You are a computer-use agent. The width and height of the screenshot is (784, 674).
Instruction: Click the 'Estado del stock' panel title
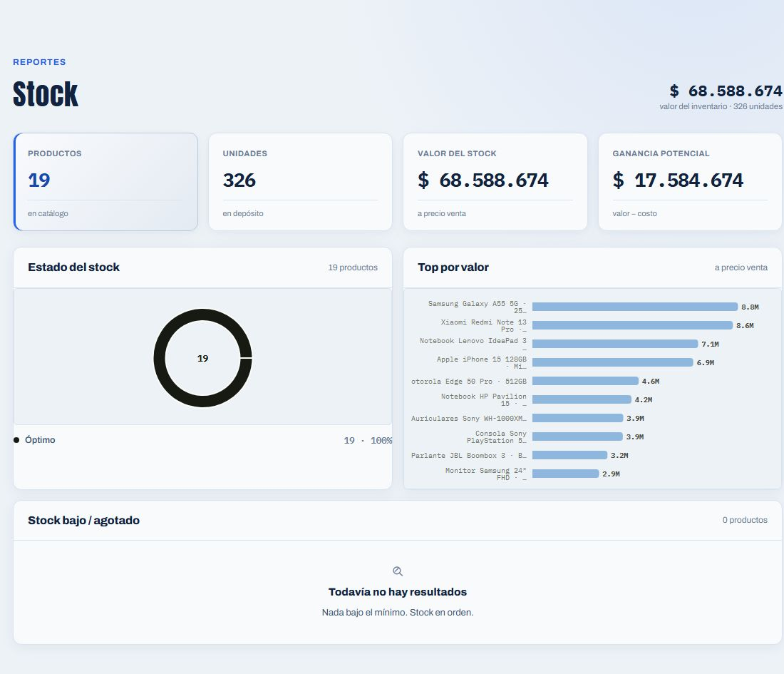point(73,267)
